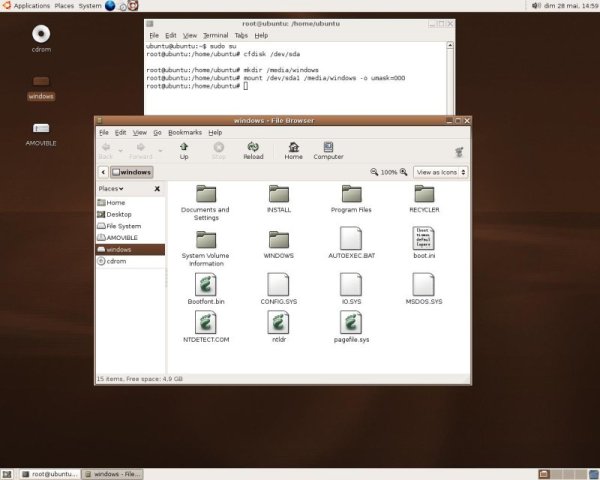Open System menu in top panel
Image resolution: width=600 pixels, height=480 pixels.
(90, 6)
